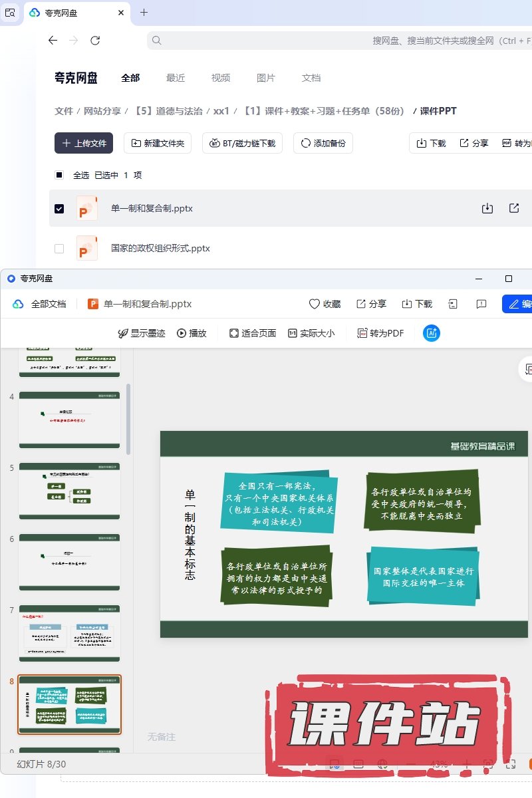Image resolution: width=532 pixels, height=798 pixels.
Task: Click 网站分享 in the breadcrumb path
Action: coord(102,111)
